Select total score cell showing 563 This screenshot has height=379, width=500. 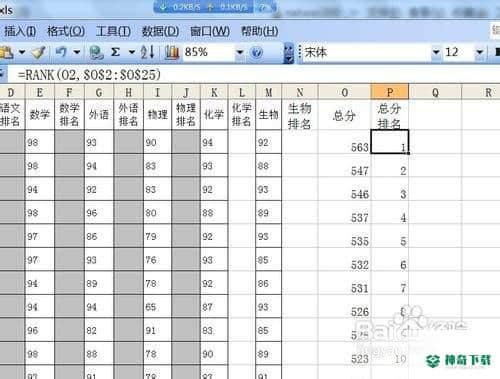[345, 142]
